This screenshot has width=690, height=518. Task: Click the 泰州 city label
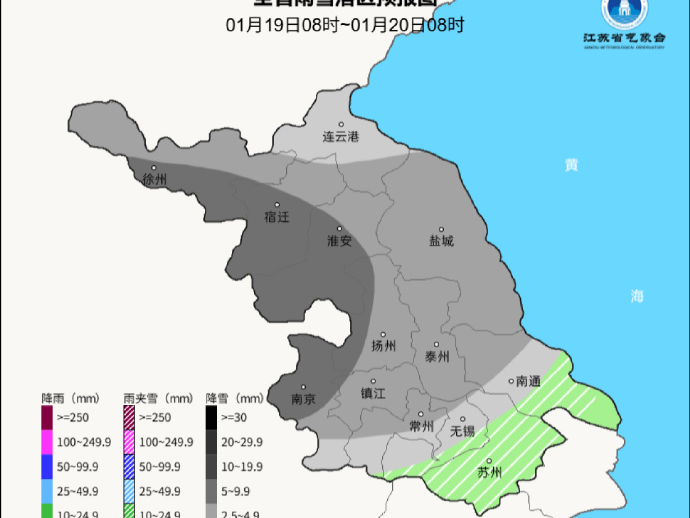tap(437, 356)
